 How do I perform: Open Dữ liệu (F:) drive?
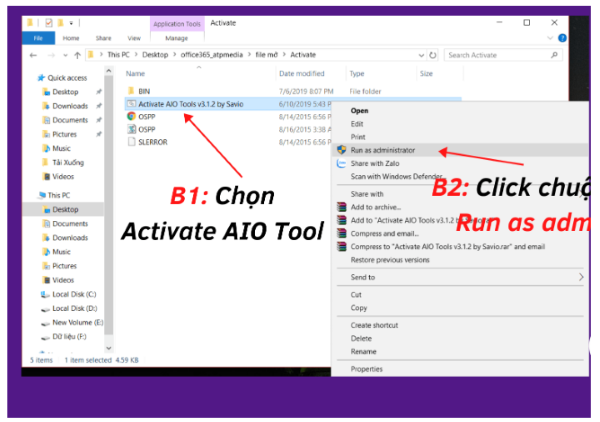69,337
